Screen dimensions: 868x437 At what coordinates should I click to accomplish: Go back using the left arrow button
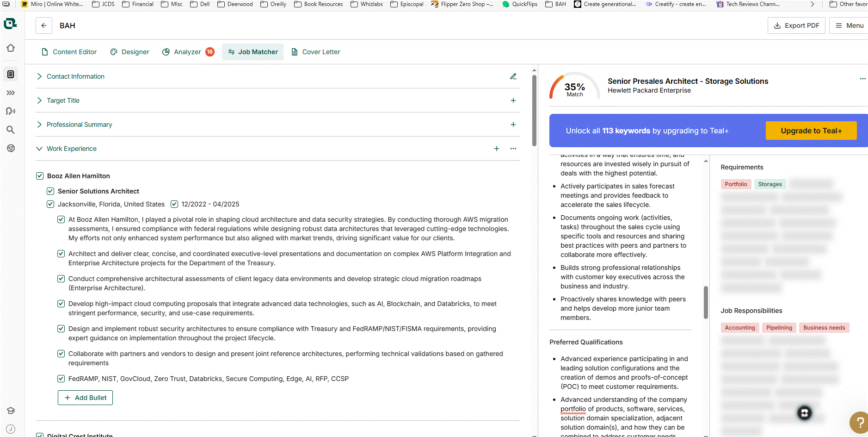44,25
